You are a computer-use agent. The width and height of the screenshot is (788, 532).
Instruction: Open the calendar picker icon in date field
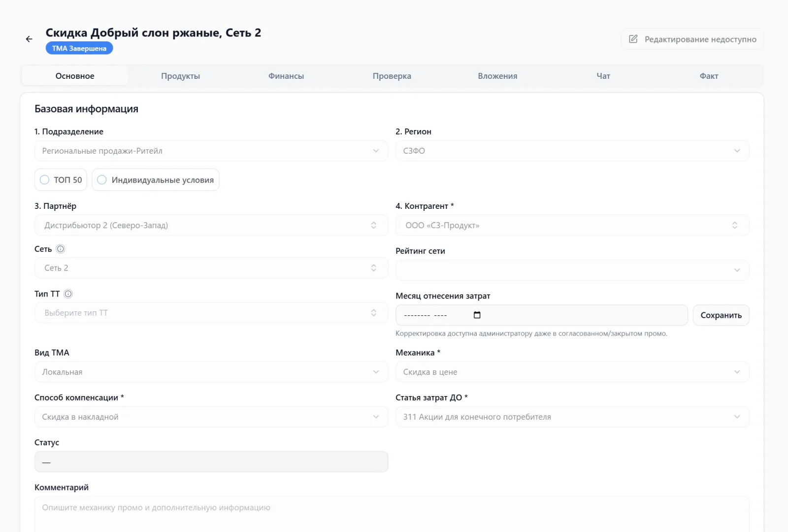point(477,315)
